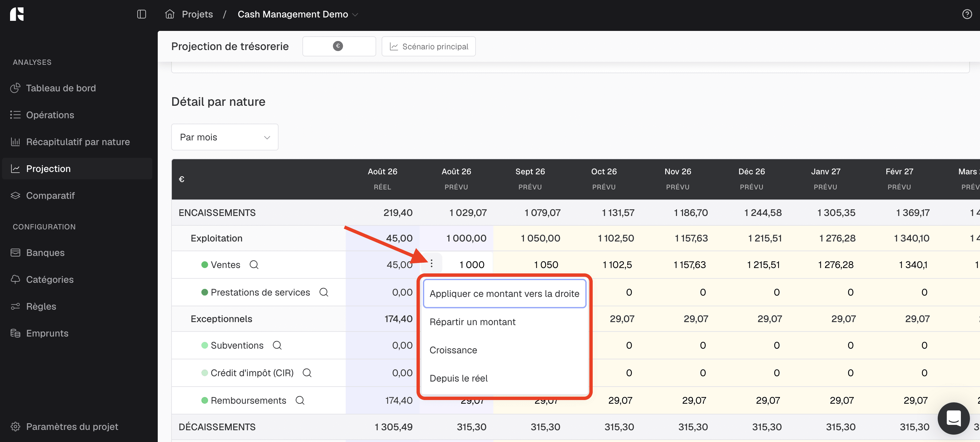Click ENCAISSEMENTS Déc 26 value 1 244,58

pyautogui.click(x=763, y=212)
